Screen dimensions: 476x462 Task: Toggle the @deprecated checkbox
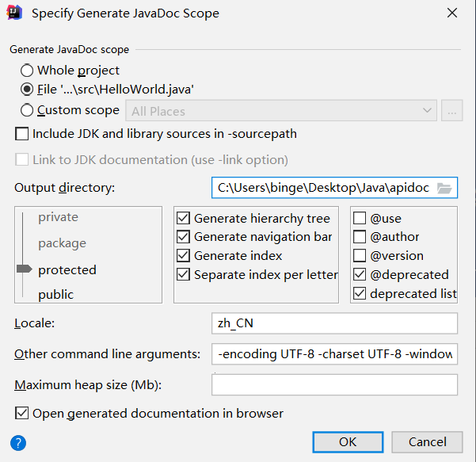point(360,275)
